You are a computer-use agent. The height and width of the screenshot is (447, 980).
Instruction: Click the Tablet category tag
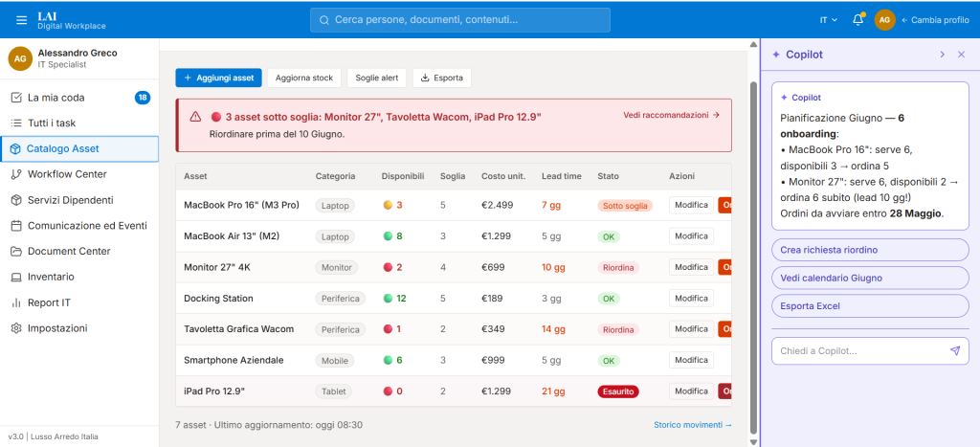[x=334, y=391]
